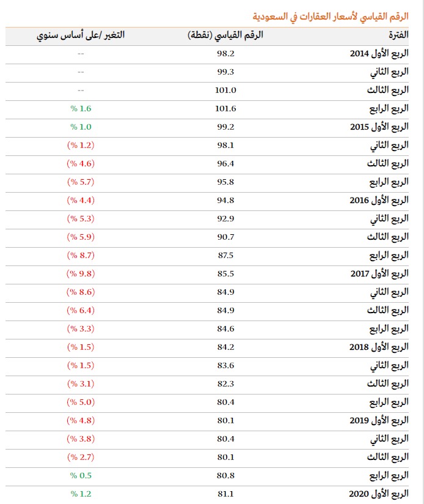Viewport: 424px width, 504px height.
Task: Click the index value 101.6
Action: tap(225, 109)
